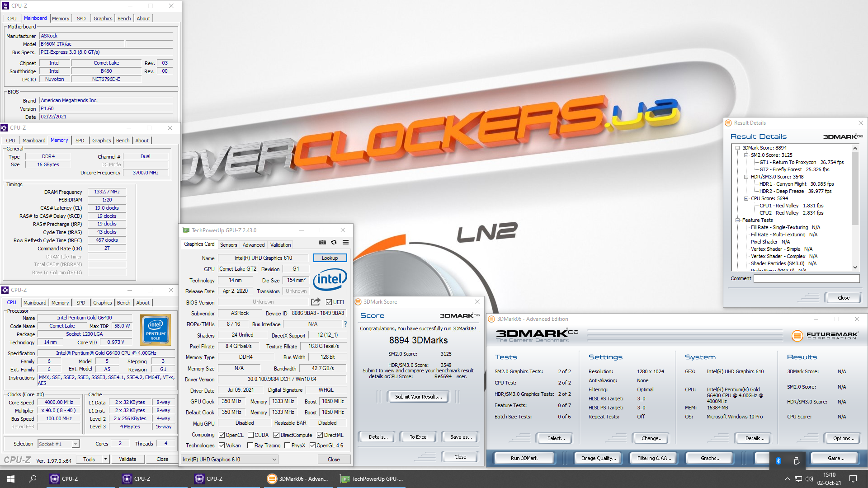The image size is (868, 488).
Task: Toggle the PhysX checkbox
Action: 287,446
